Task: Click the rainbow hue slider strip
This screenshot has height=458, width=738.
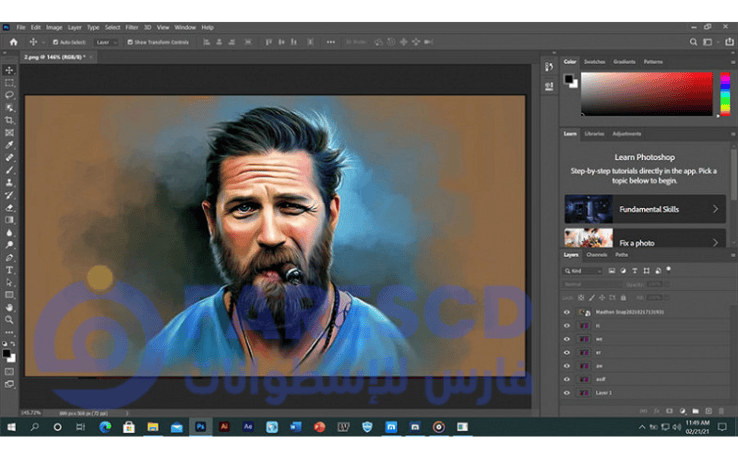Action: (725, 94)
